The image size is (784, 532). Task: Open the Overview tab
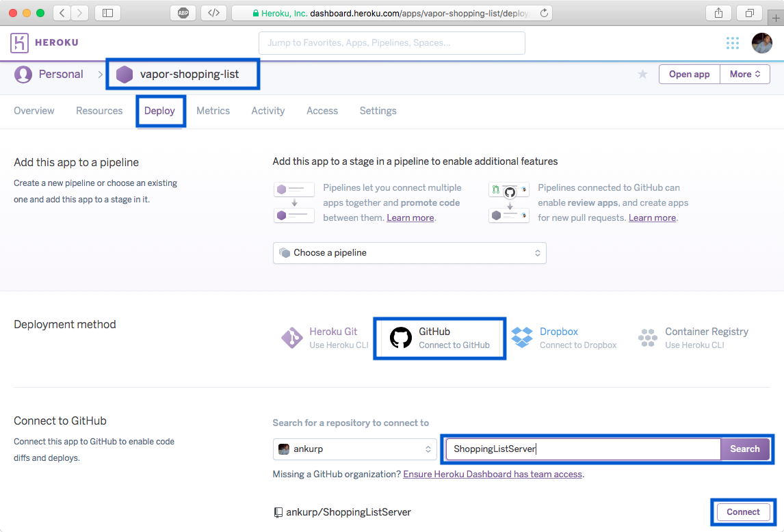[34, 111]
